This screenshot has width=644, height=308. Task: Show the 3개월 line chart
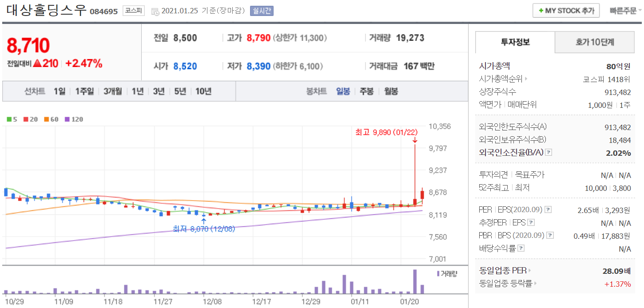pyautogui.click(x=113, y=91)
